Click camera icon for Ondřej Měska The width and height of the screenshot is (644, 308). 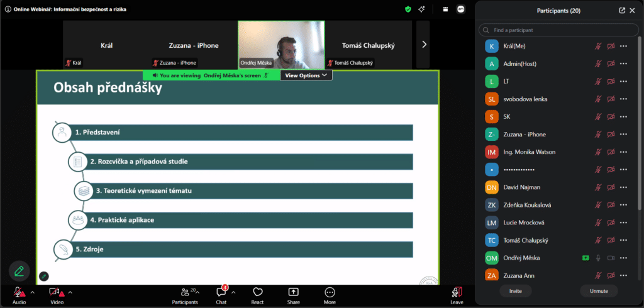[611, 258]
